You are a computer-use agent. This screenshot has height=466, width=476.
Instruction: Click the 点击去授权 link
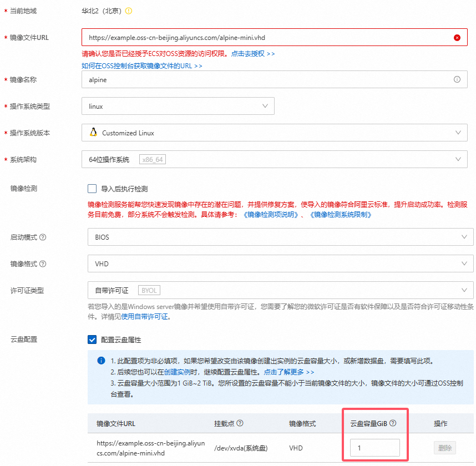253,54
